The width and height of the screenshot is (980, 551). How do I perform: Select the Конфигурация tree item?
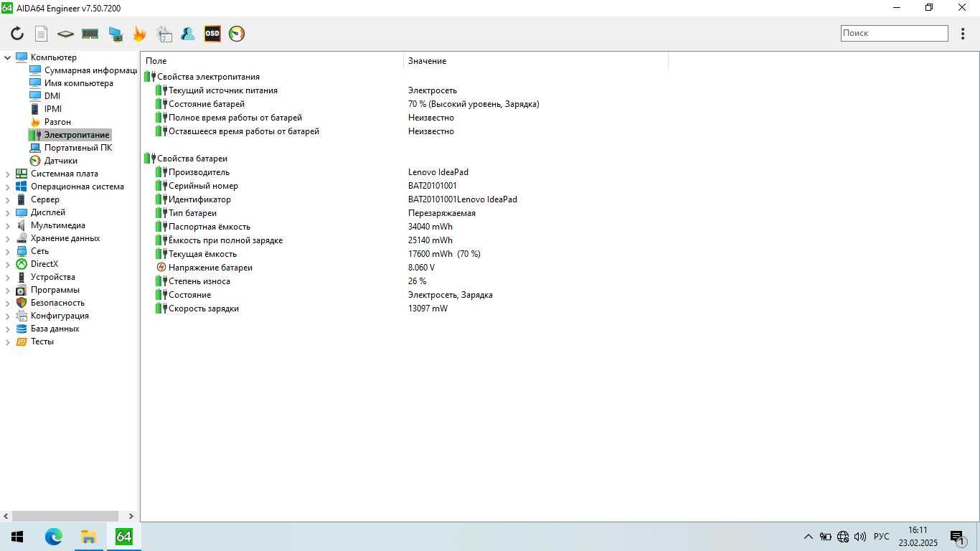(60, 316)
